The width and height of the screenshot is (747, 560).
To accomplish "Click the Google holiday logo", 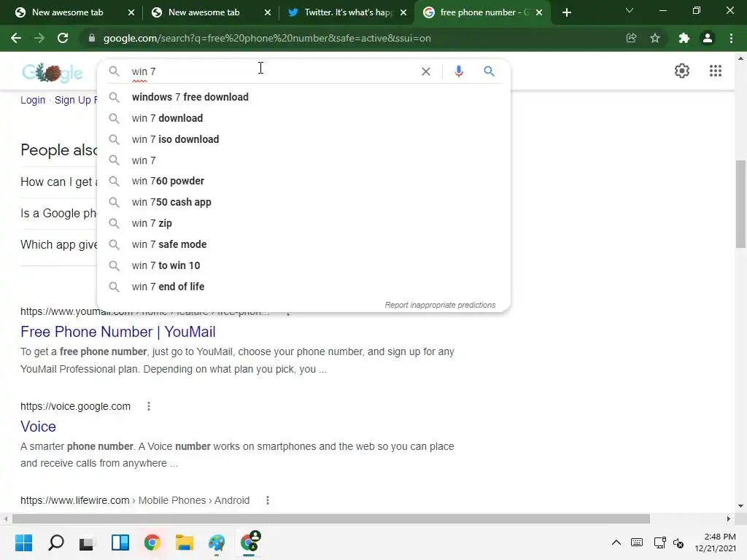I will pyautogui.click(x=53, y=72).
